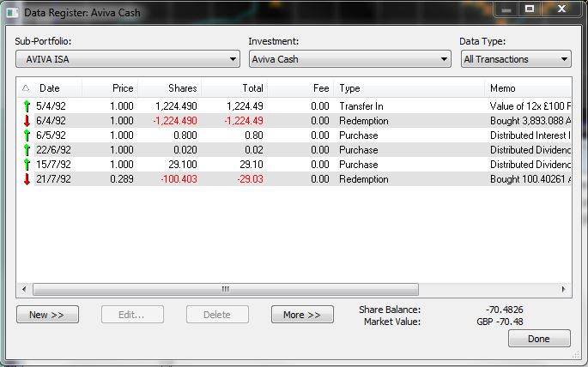This screenshot has height=367, width=588.
Task: Minimize the Data Register window
Action: click(506, 9)
